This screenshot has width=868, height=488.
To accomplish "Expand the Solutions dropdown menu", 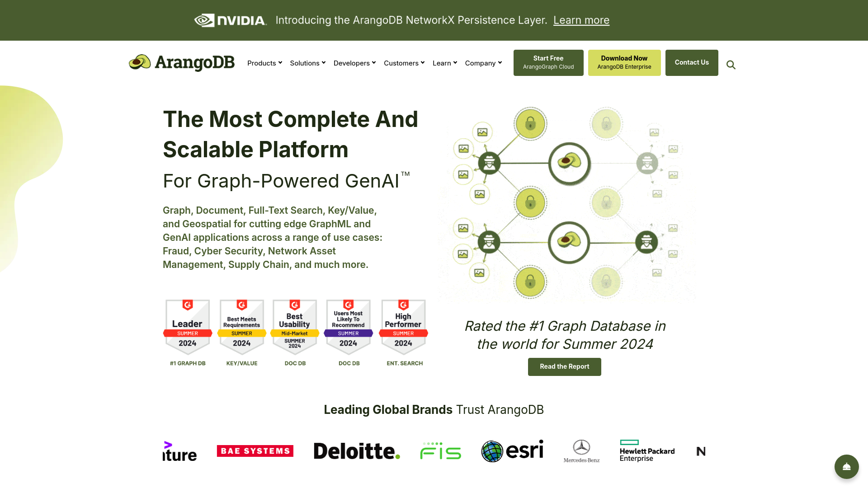I will click(x=307, y=62).
